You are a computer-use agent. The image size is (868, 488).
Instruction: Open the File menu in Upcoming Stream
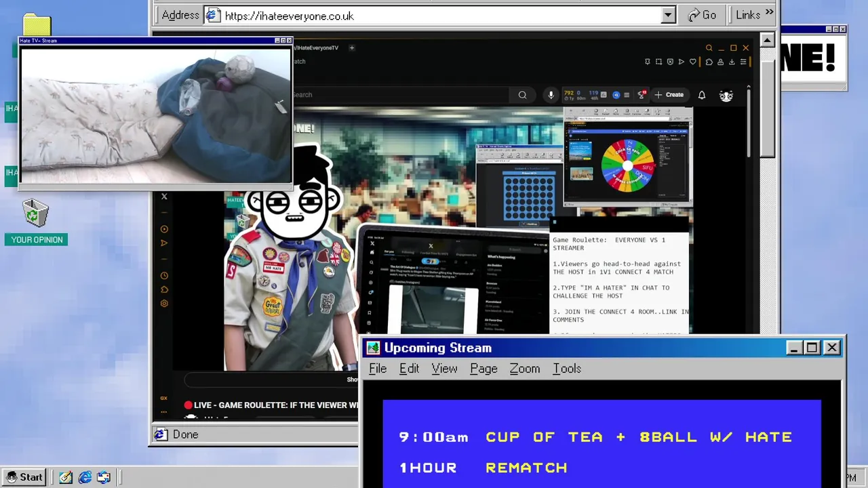coord(378,369)
